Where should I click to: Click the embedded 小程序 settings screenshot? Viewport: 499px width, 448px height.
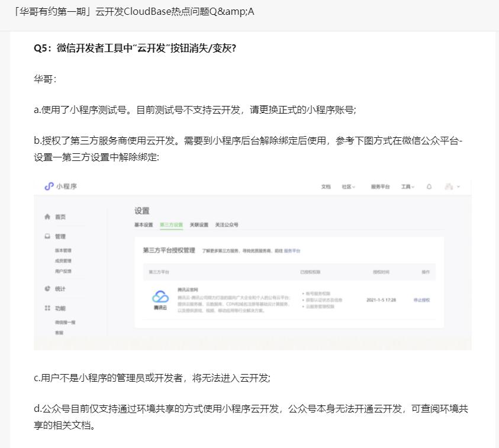click(253, 265)
